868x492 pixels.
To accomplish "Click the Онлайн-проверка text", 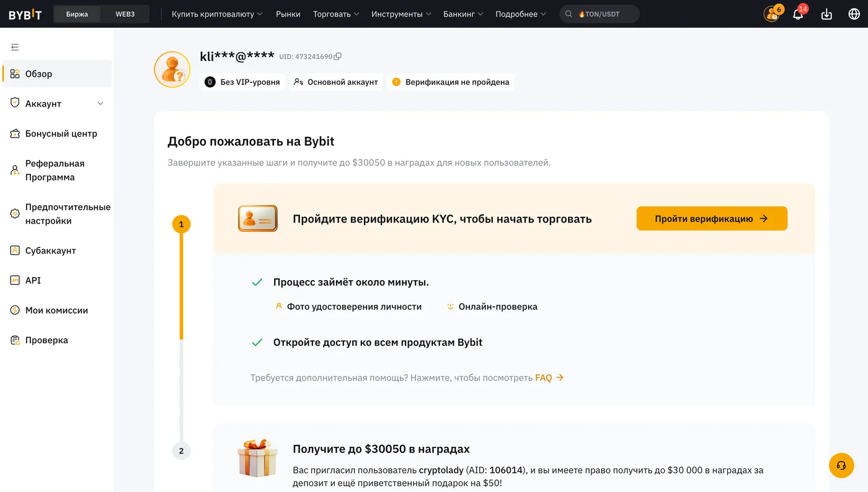I will [498, 307].
